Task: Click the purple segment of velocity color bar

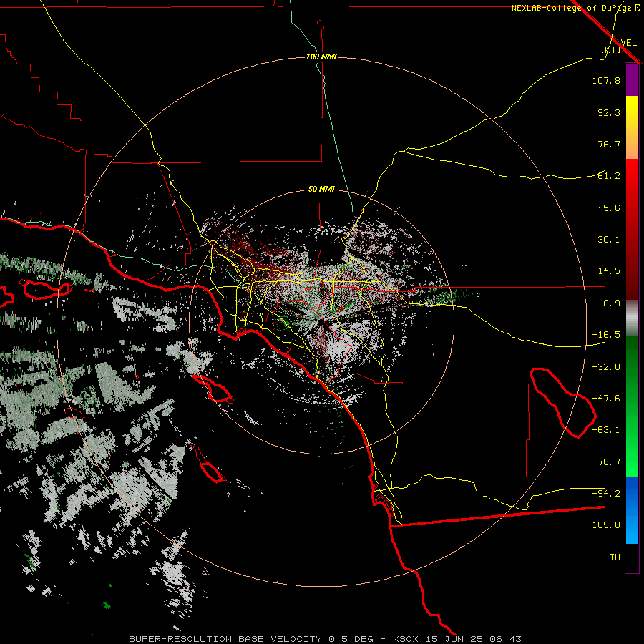Action: [632, 79]
